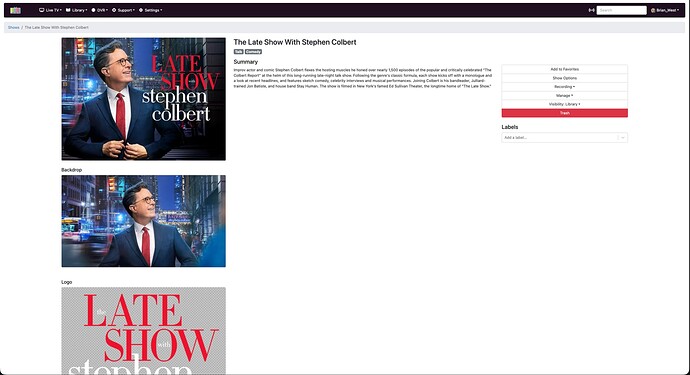Viewport: 690px width, 375px height.
Task: Open the Support menu
Action: (x=124, y=10)
